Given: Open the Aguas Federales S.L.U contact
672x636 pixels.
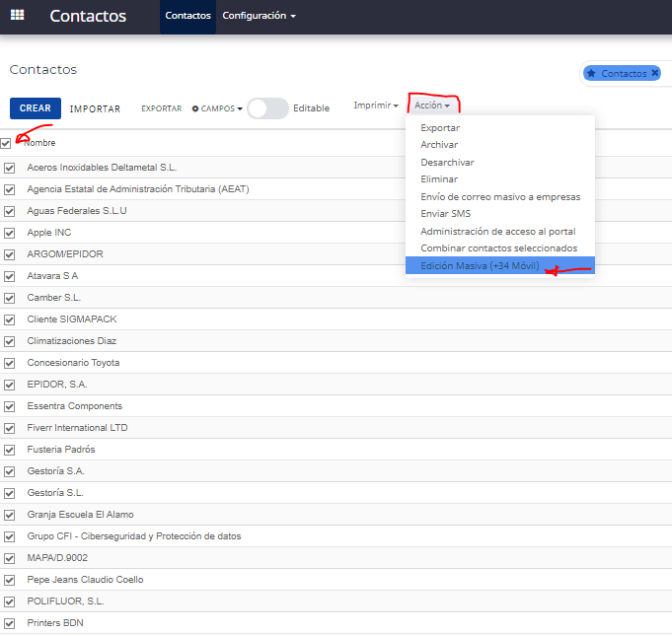Looking at the screenshot, I should (77, 211).
